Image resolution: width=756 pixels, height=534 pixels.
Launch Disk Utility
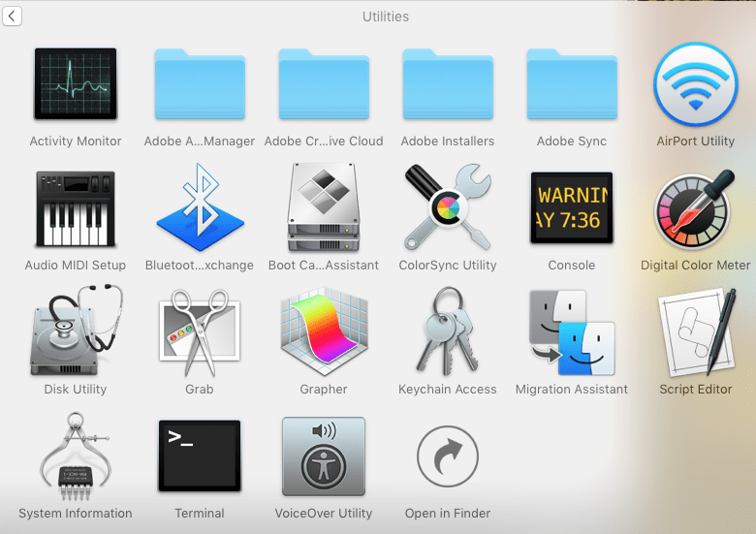tap(76, 330)
